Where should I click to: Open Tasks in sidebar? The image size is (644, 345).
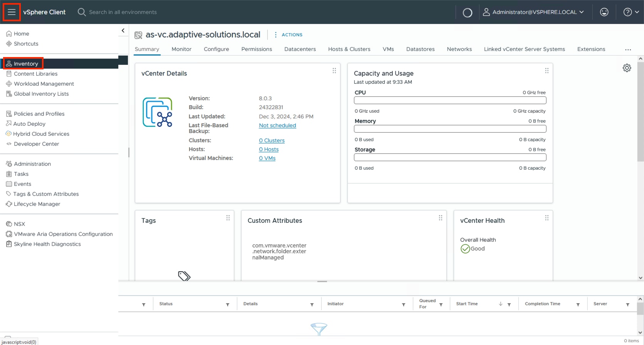pos(17,174)
